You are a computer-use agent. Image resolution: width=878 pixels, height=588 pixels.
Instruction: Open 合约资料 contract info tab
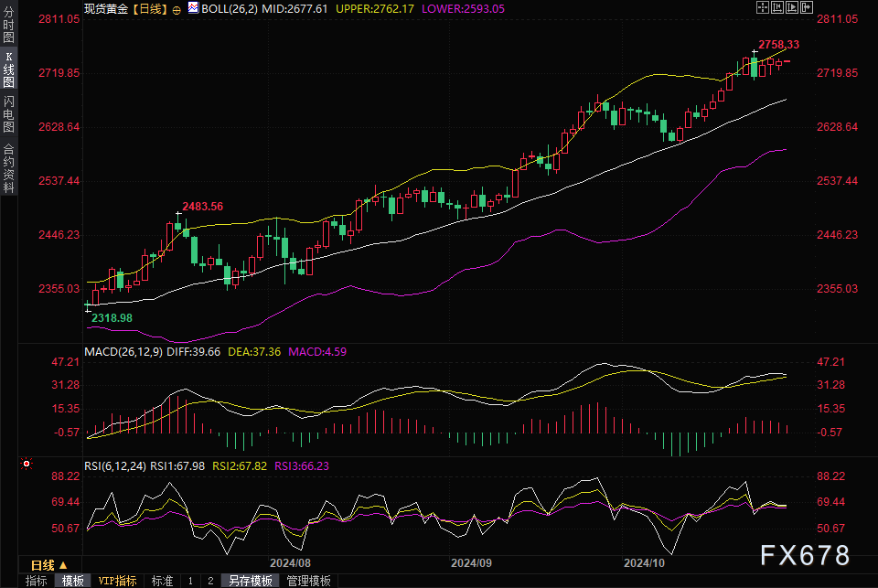pyautogui.click(x=8, y=167)
